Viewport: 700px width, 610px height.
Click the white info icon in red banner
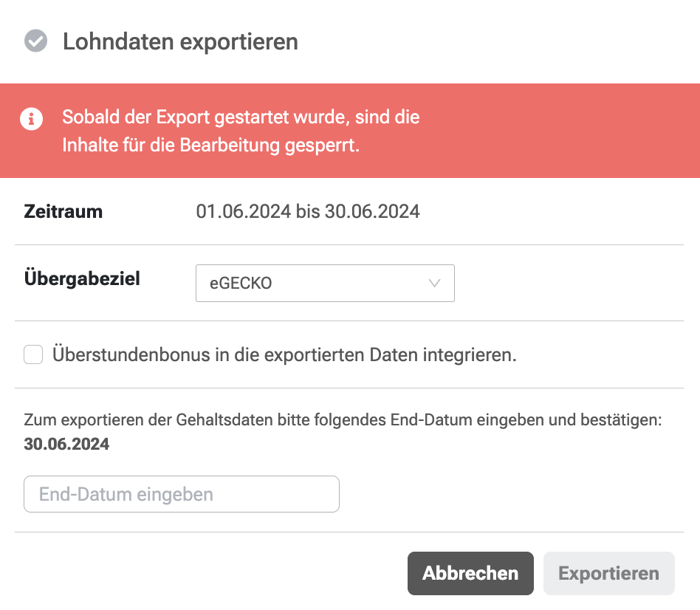(x=31, y=119)
